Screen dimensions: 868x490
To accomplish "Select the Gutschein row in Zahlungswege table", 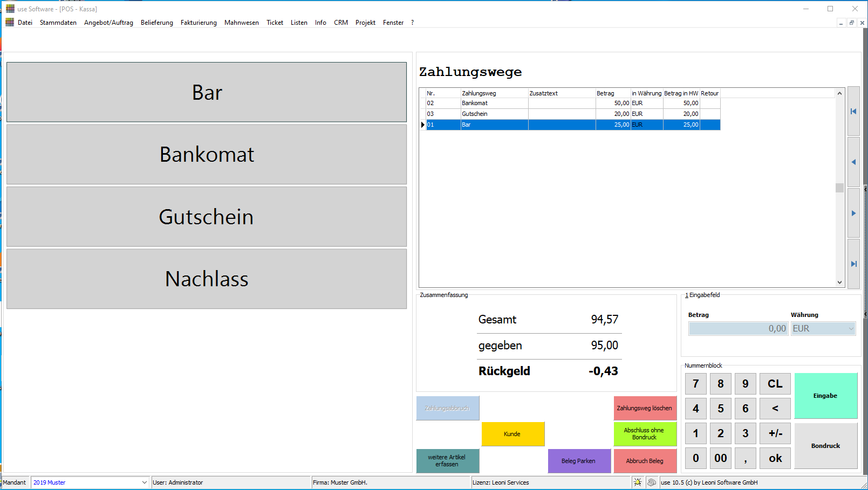I will [x=573, y=114].
